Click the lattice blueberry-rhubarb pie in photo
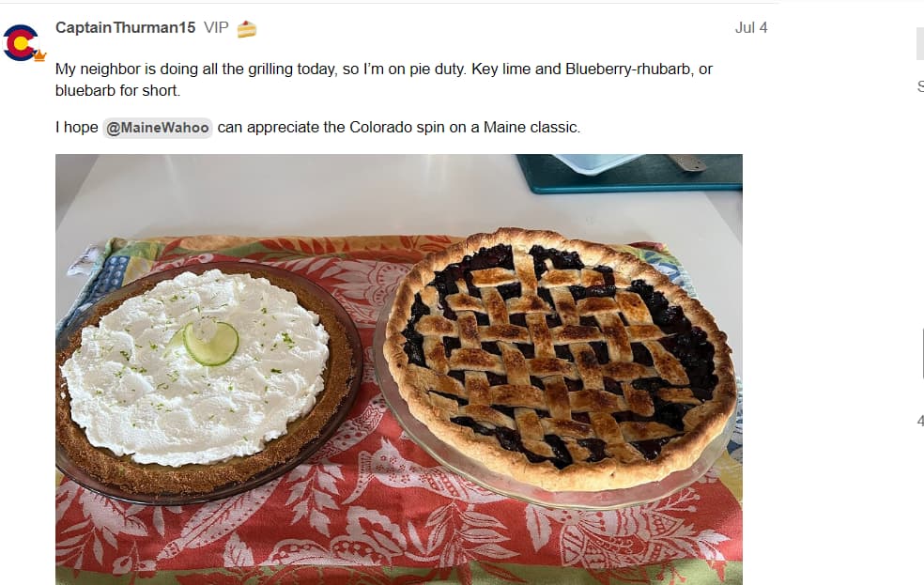 click(559, 361)
